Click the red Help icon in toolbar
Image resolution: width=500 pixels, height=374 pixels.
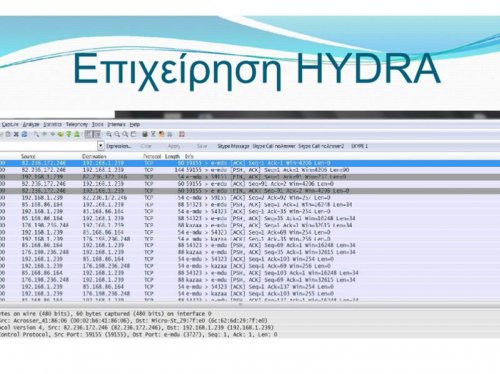(x=182, y=134)
